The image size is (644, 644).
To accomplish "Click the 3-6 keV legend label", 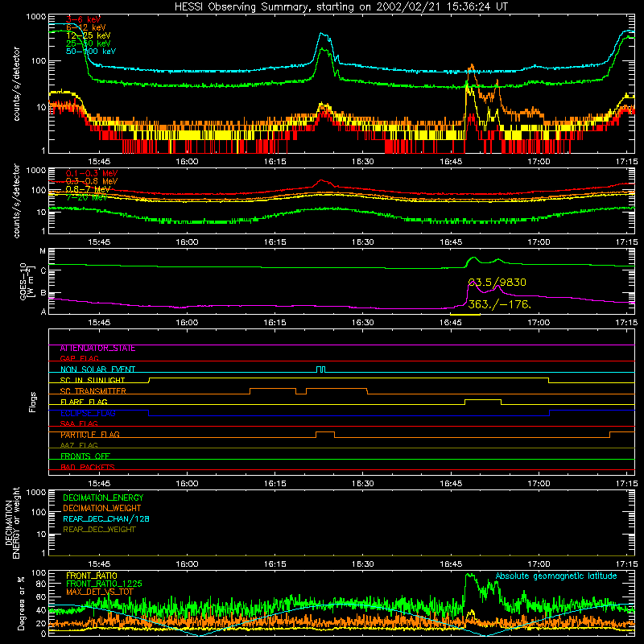I will (x=83, y=19).
